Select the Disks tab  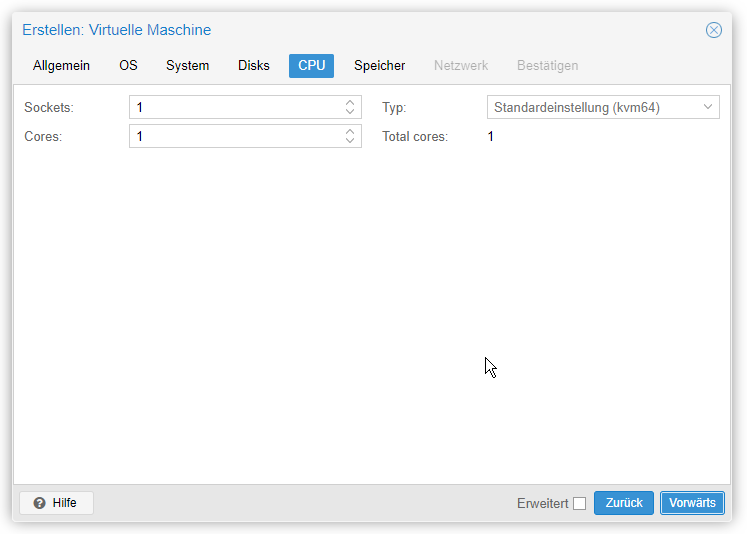click(253, 66)
